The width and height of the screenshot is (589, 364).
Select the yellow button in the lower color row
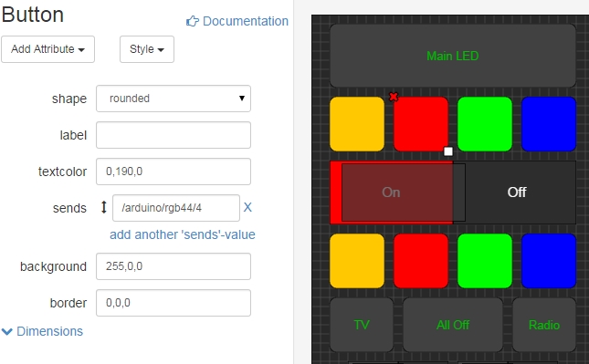[357, 261]
